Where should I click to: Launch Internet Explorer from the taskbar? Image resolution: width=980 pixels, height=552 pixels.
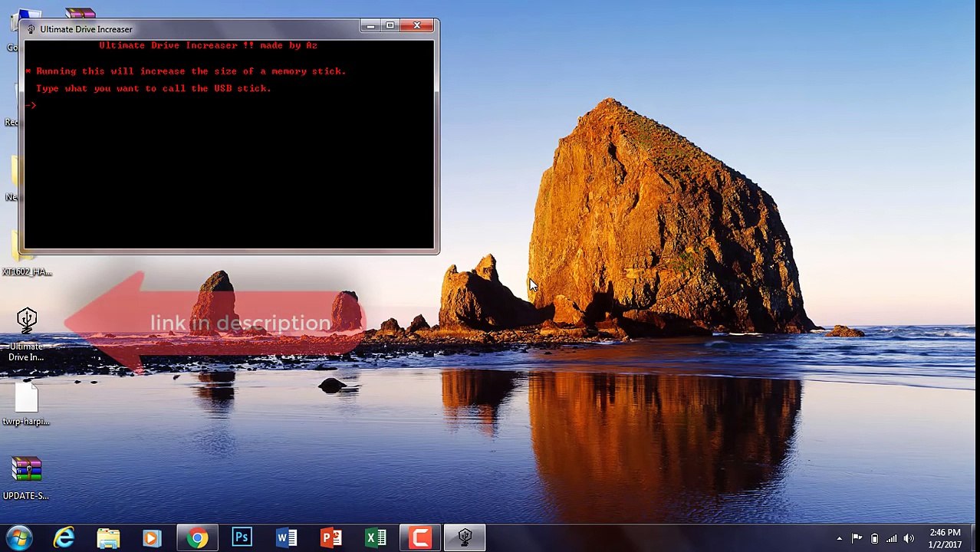[x=64, y=537]
